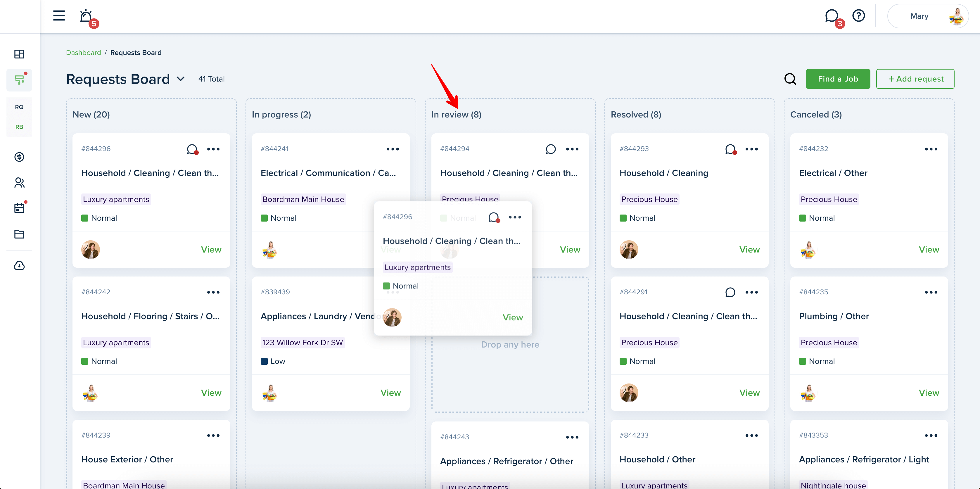Open the chat messages icon in header

[832, 16]
